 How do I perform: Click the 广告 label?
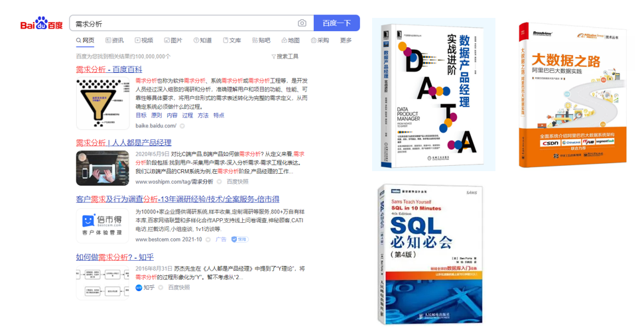point(221,239)
